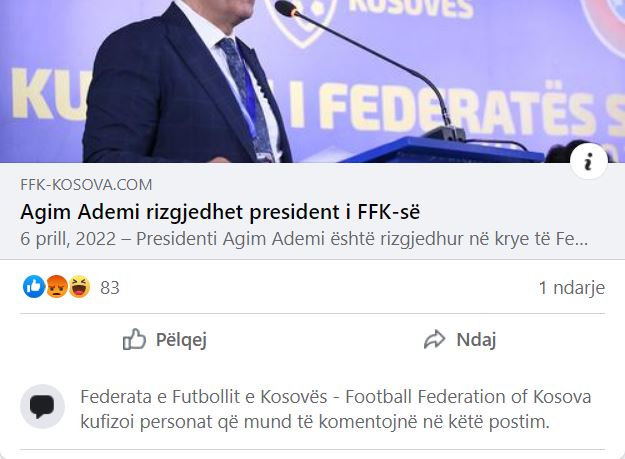
Task: Click the thumbs-up icon beside Pëlqej
Action: pos(134,339)
